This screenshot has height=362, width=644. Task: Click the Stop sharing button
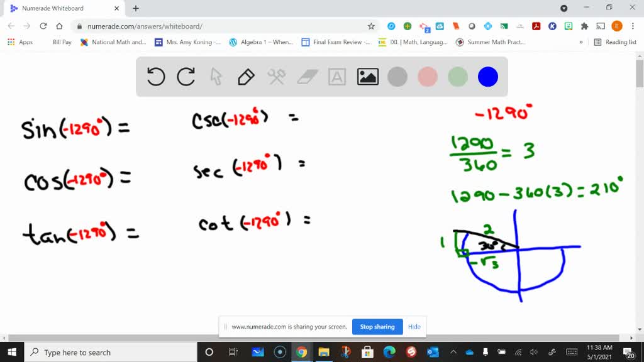pyautogui.click(x=377, y=327)
